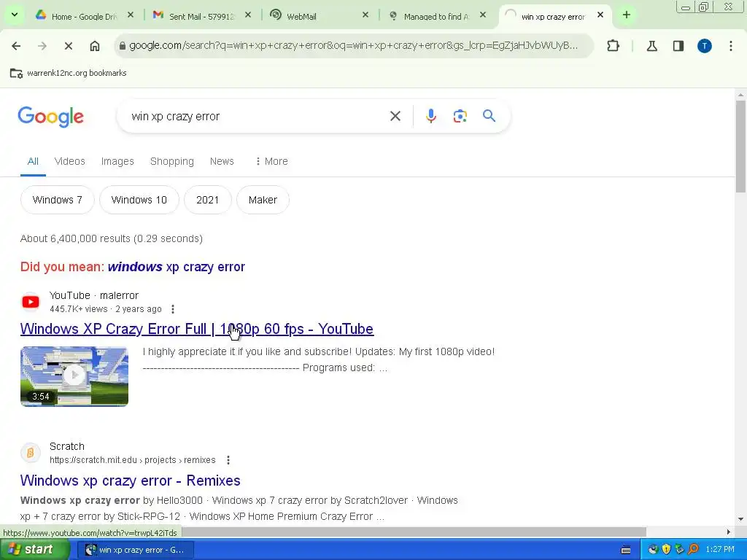This screenshot has height=560, width=747.
Task: Select the Shopping search filter
Action: (172, 161)
